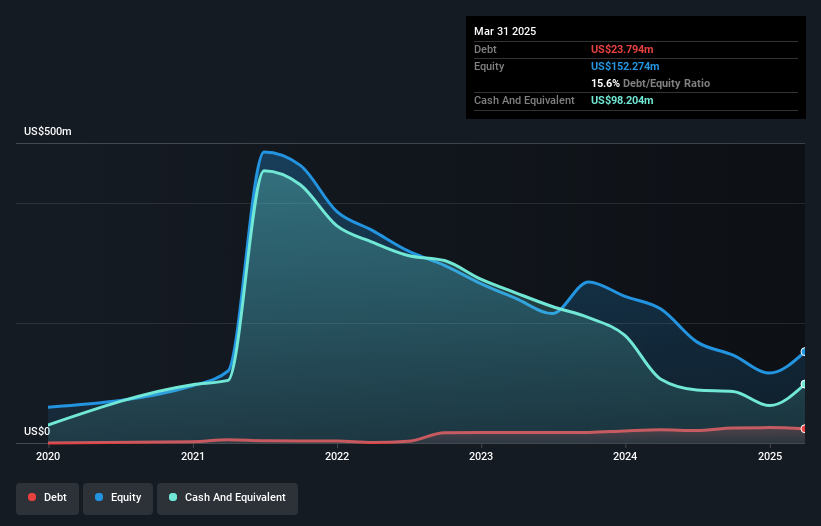This screenshot has height=526, width=821.
Task: Click the Mar 31 2025 tooltip date
Action: pos(505,31)
